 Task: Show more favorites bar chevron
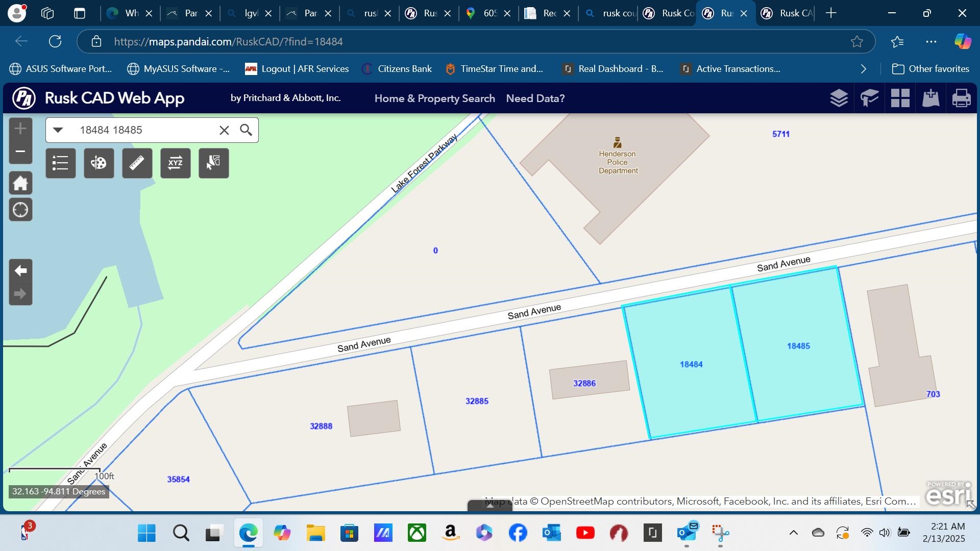863,69
